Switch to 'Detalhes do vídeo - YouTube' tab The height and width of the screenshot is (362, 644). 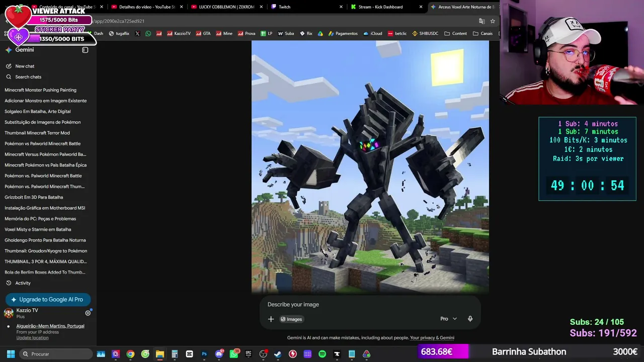(147, 7)
